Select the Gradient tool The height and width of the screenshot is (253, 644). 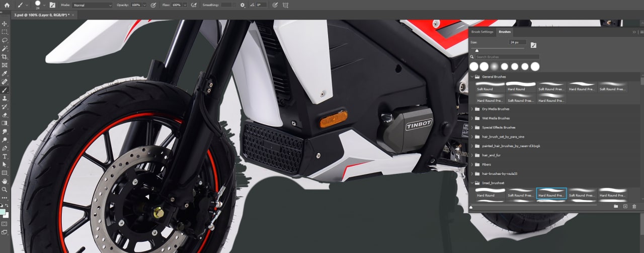click(5, 123)
